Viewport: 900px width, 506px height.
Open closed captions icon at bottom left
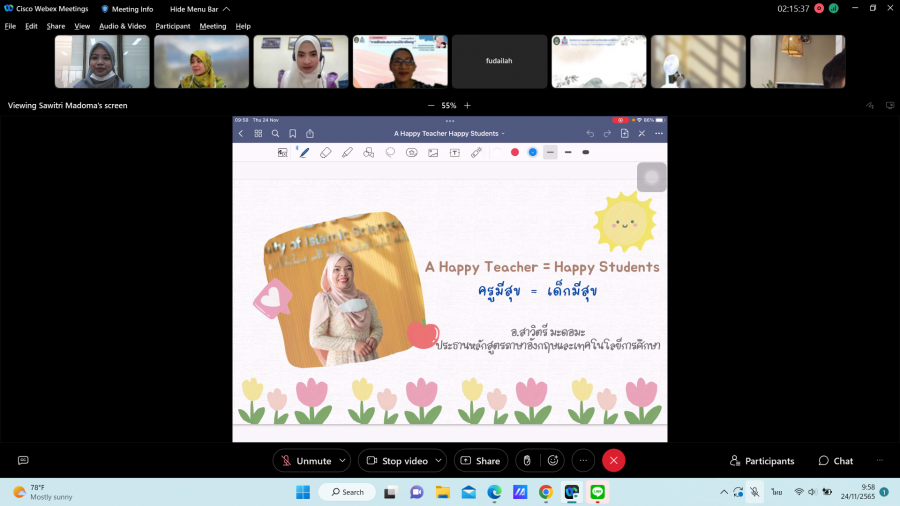pyautogui.click(x=23, y=460)
